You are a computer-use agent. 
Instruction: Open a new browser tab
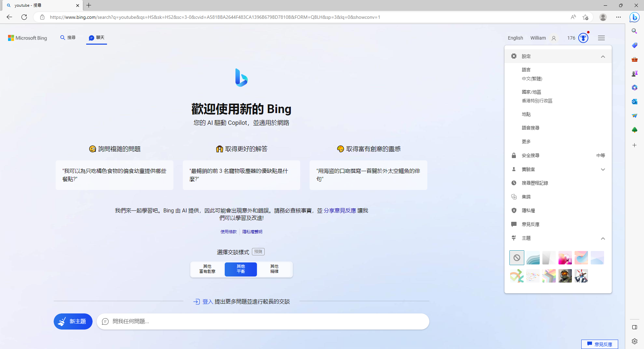[89, 5]
